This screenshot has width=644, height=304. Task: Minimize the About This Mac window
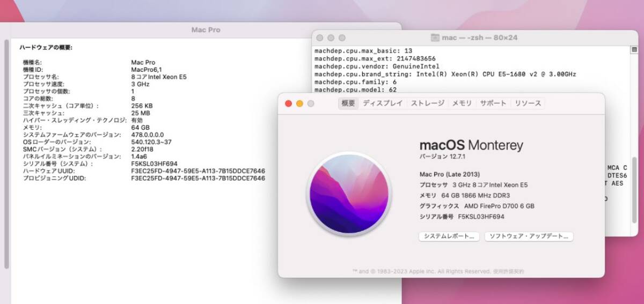[x=299, y=103]
